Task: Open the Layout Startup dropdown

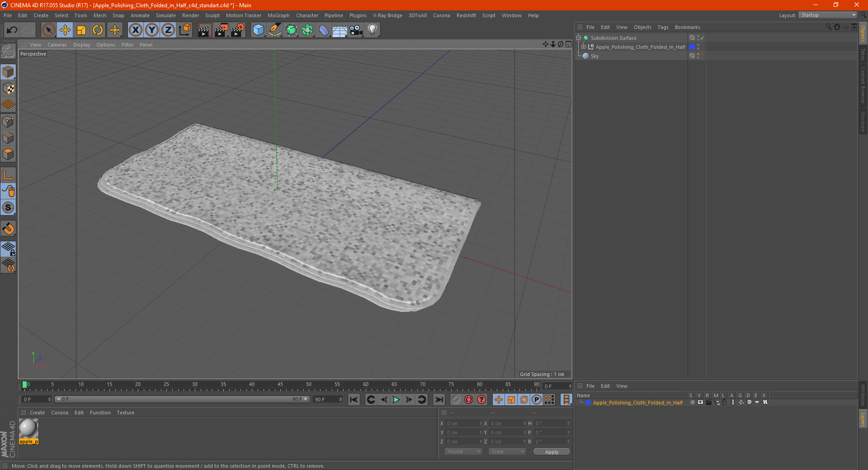Action: (828, 15)
